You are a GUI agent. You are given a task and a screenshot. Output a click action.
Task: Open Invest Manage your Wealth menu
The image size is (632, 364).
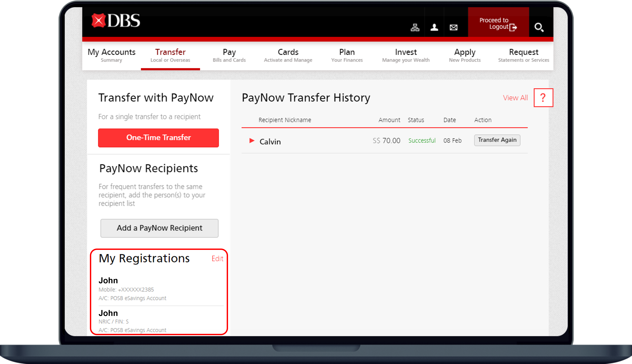coord(406,55)
